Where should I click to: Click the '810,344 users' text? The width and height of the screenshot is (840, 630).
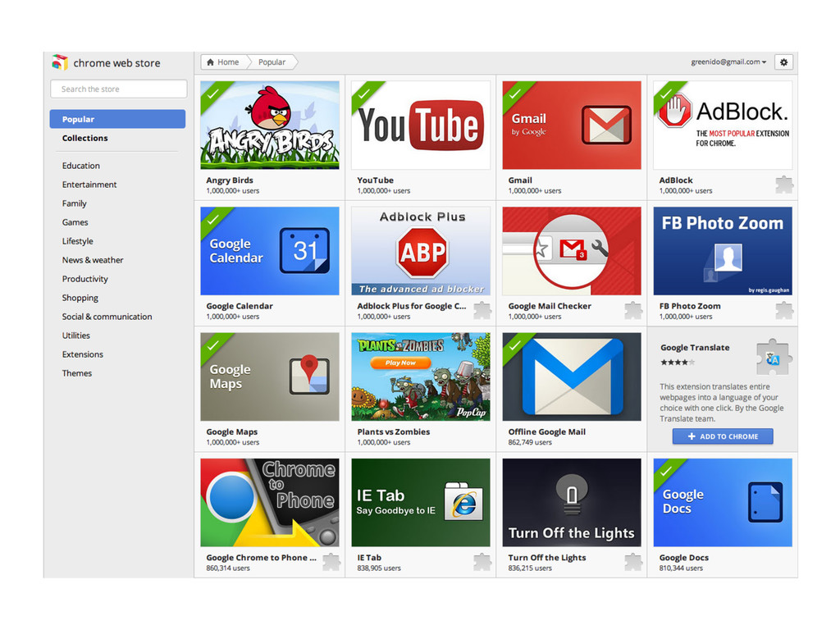click(x=681, y=568)
